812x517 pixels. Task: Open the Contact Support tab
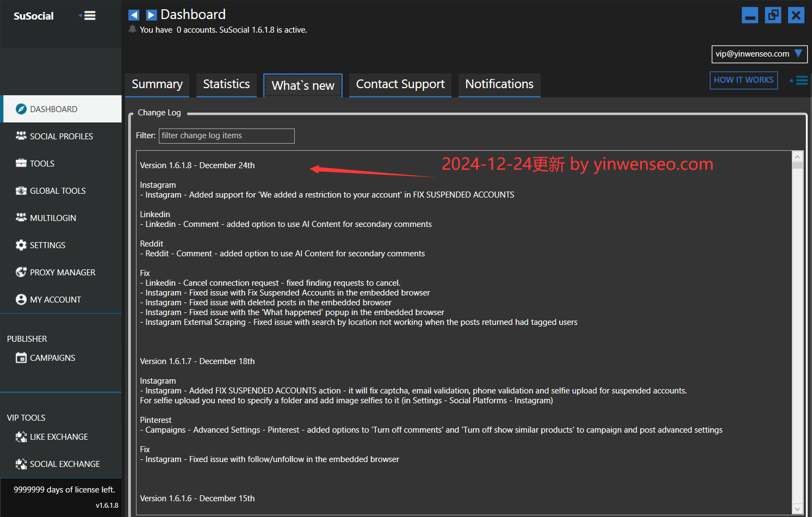click(x=400, y=85)
